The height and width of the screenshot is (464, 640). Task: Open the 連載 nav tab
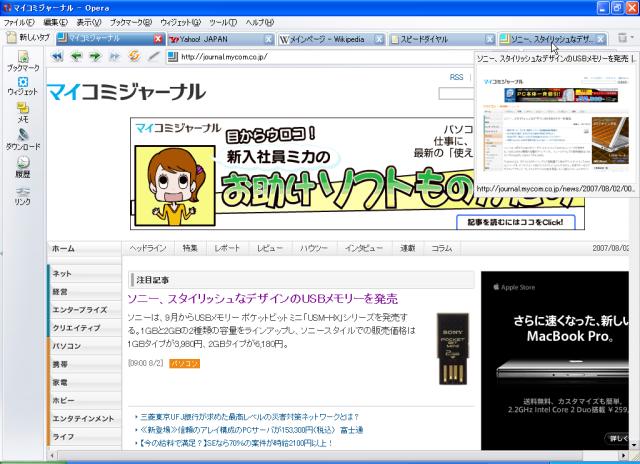pyautogui.click(x=407, y=248)
